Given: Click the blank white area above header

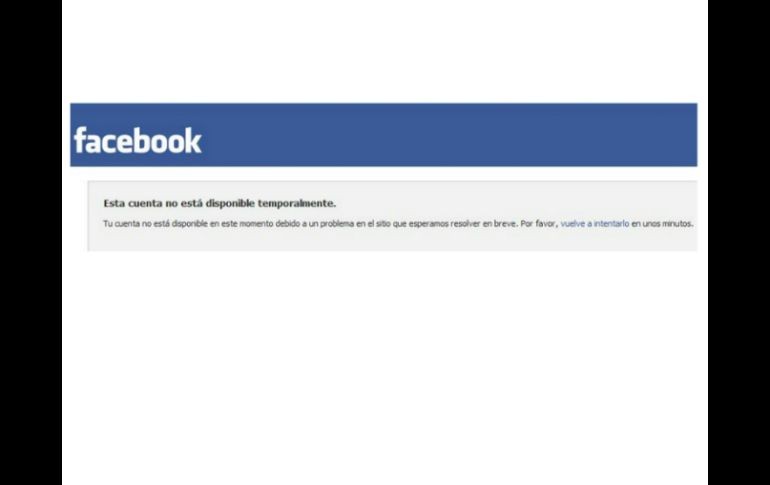Looking at the screenshot, I should pos(385,52).
